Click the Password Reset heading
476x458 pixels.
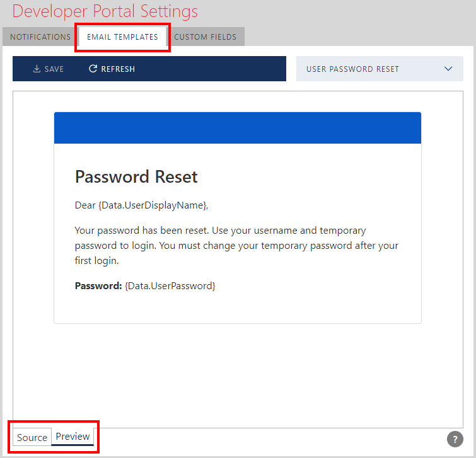[136, 177]
